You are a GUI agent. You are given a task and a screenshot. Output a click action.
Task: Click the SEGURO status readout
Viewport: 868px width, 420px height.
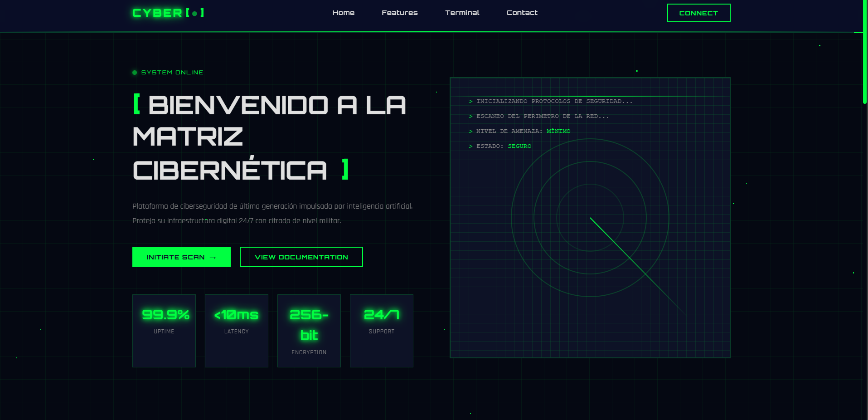point(519,146)
